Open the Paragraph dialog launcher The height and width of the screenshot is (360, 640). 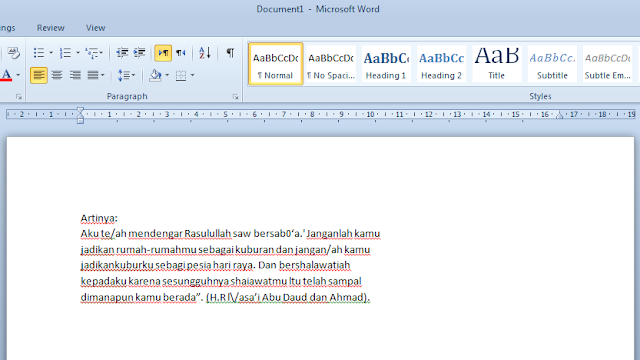point(236,97)
